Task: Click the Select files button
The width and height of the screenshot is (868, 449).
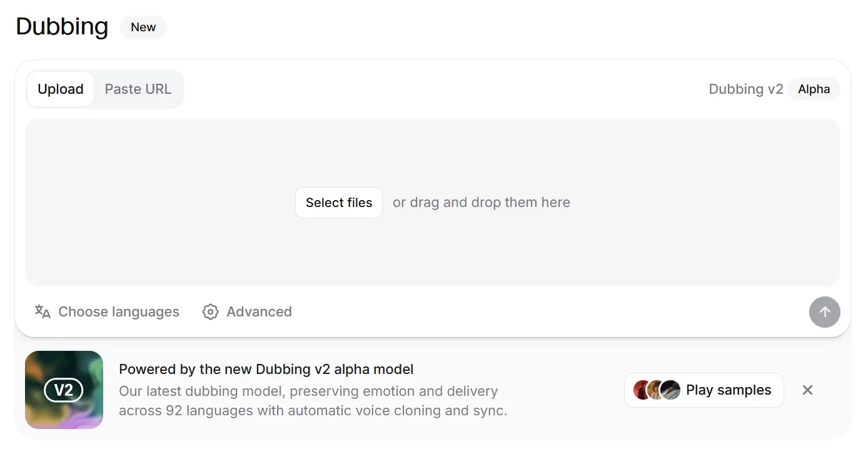Action: point(339,203)
